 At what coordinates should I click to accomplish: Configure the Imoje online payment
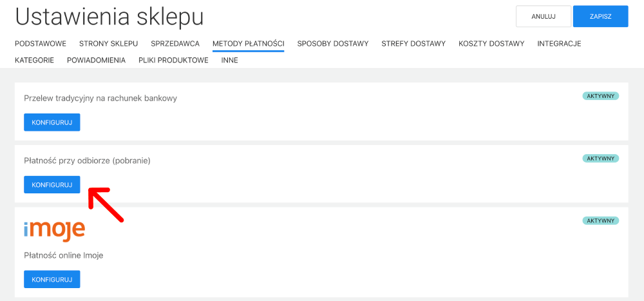point(52,279)
